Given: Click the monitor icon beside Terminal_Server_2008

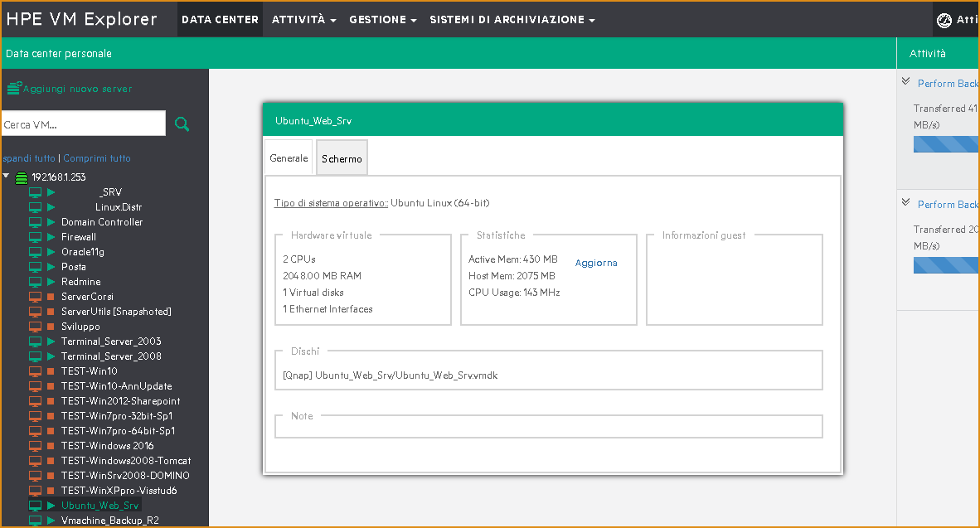Looking at the screenshot, I should [35, 356].
